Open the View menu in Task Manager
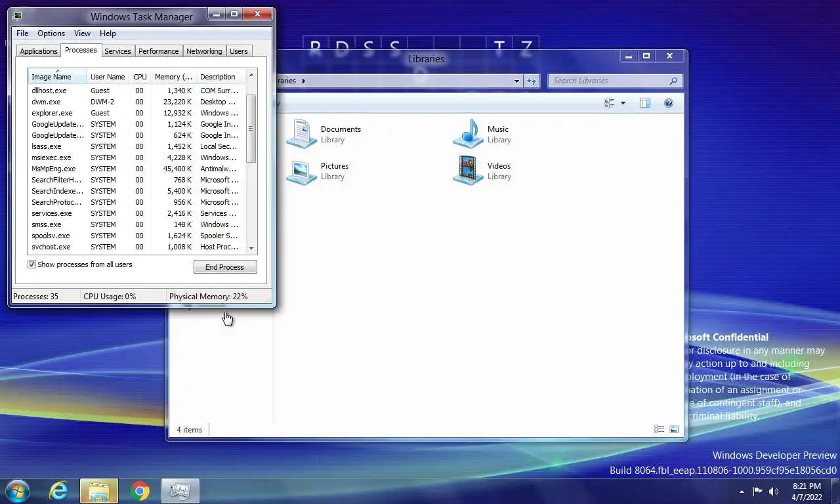 pyautogui.click(x=82, y=33)
